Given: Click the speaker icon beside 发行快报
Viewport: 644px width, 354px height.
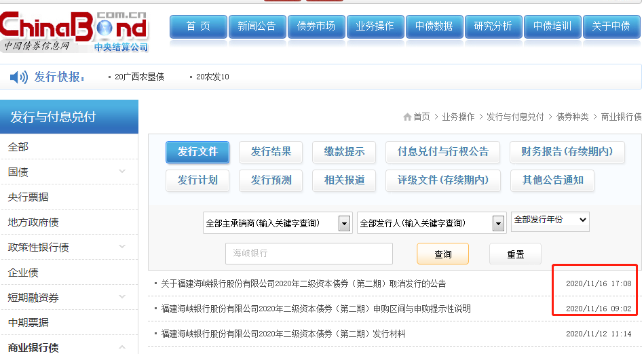Looking at the screenshot, I should 18,77.
